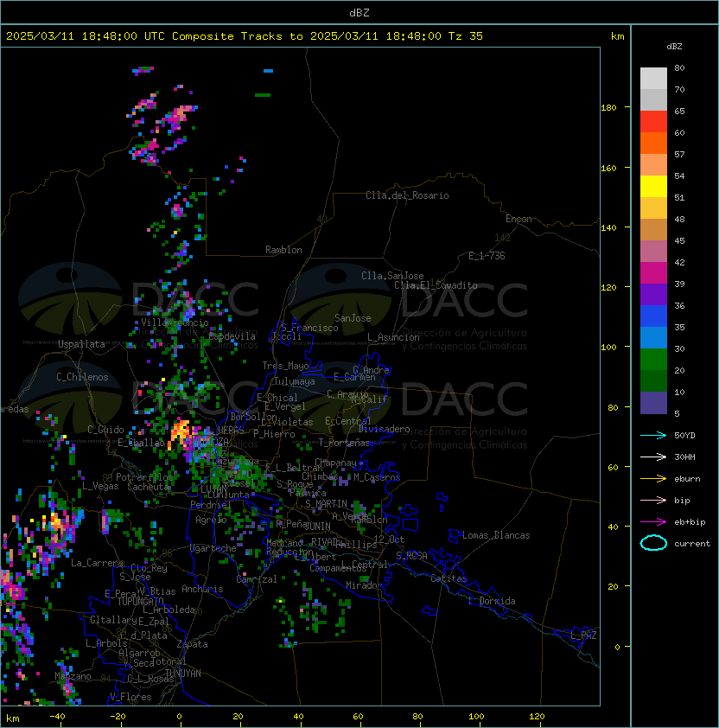Viewport: 719px width, 728px height.
Task: Click the magenta eb+bip arrow icon
Action: coord(653,522)
